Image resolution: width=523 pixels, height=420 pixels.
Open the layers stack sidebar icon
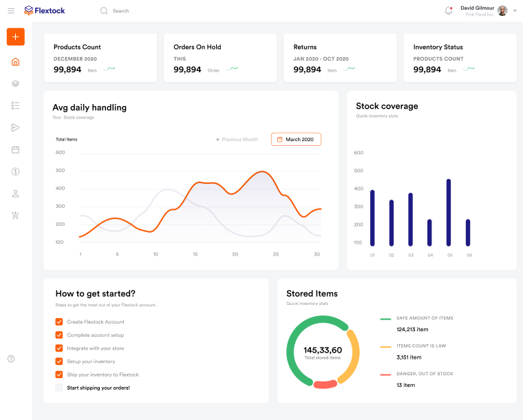click(15, 83)
